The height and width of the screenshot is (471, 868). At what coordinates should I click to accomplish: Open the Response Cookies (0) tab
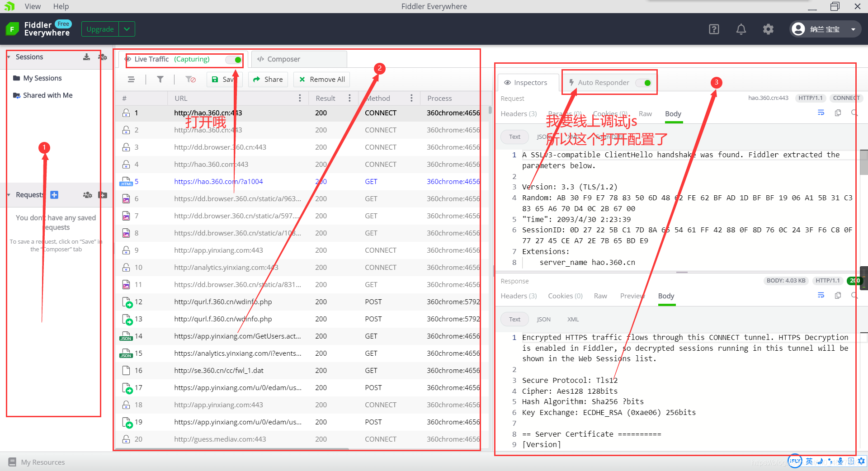click(565, 296)
